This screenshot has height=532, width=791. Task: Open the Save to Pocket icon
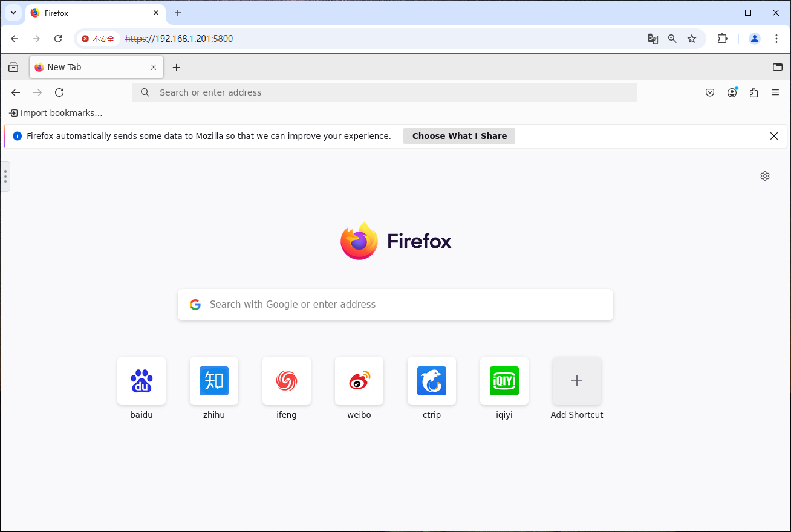[x=710, y=92]
